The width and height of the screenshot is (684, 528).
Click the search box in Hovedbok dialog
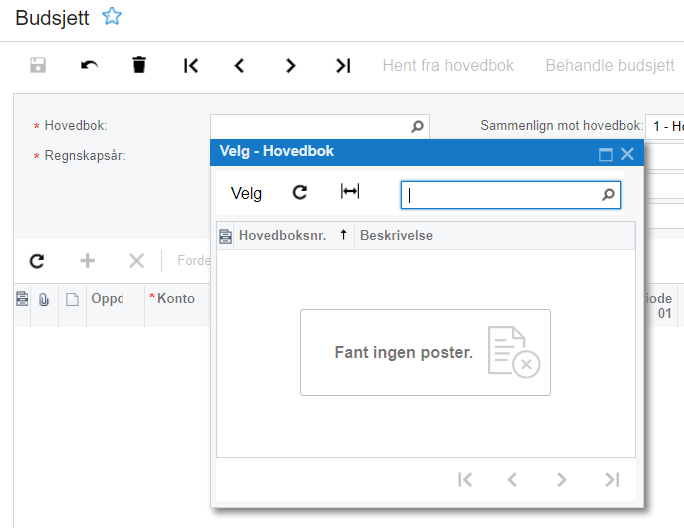click(502, 195)
